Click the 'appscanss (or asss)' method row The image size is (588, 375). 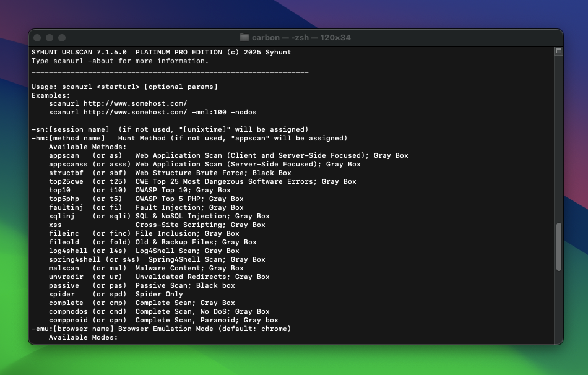click(205, 164)
